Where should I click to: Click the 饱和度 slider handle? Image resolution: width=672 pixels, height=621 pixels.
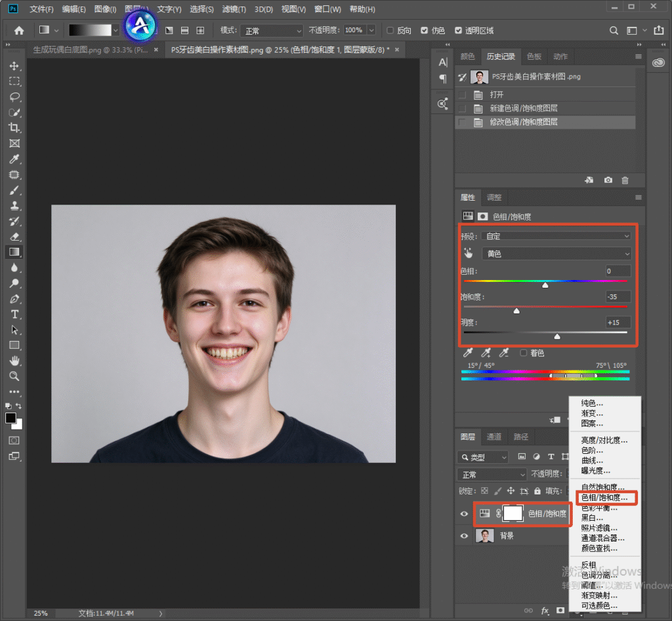517,311
